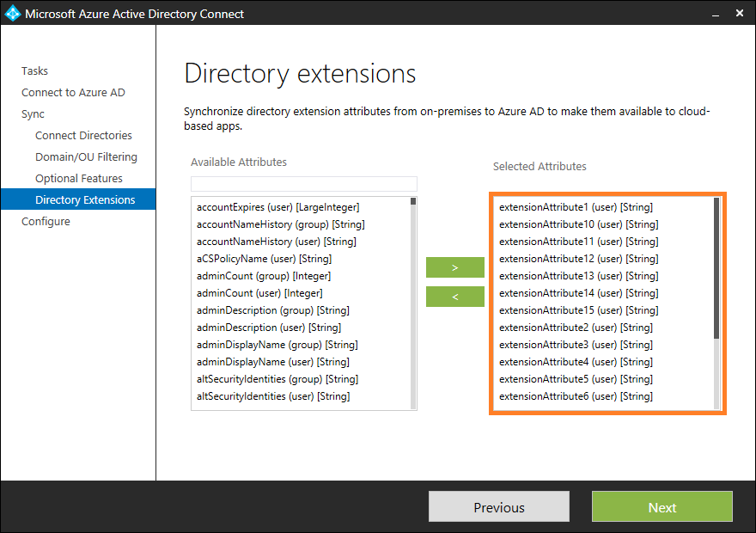The width and height of the screenshot is (756, 533).
Task: Click the add attribute (>) arrow button
Action: tap(454, 267)
